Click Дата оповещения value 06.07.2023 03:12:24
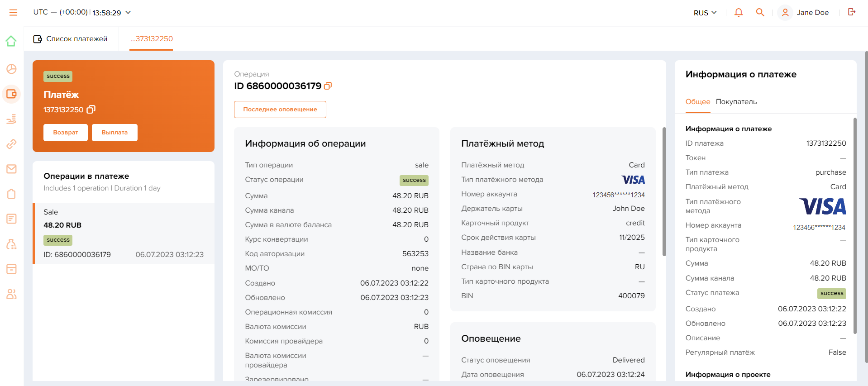This screenshot has height=386, width=868. (610, 375)
